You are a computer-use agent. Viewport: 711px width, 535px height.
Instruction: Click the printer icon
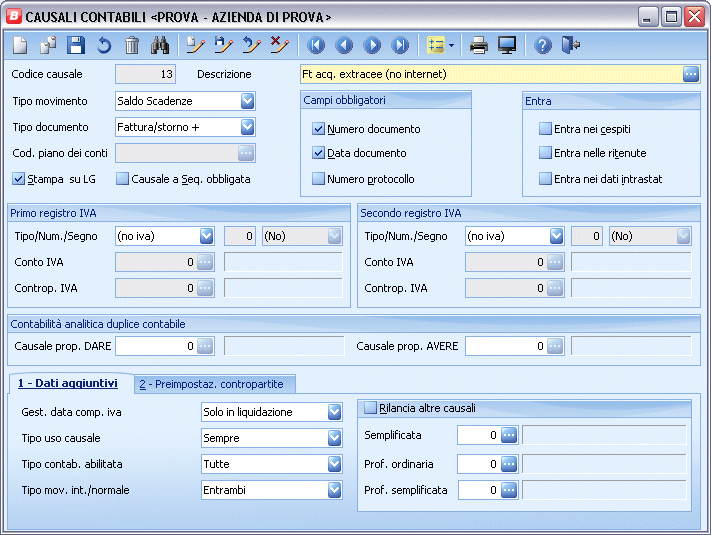(480, 45)
